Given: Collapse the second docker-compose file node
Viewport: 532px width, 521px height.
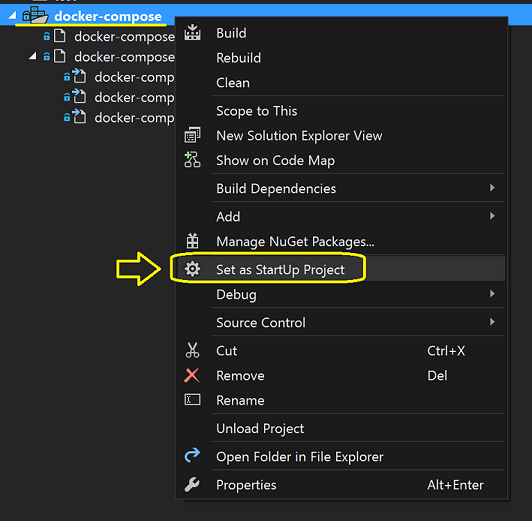Looking at the screenshot, I should [x=33, y=56].
